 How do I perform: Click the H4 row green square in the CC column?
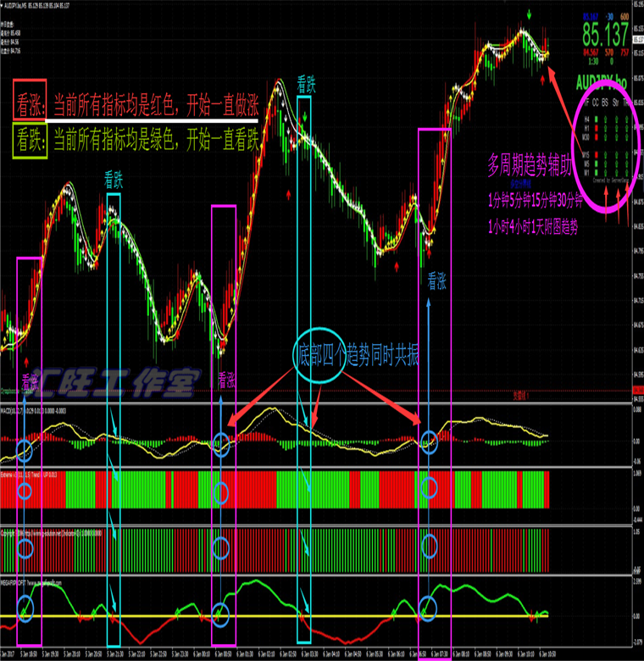click(597, 119)
